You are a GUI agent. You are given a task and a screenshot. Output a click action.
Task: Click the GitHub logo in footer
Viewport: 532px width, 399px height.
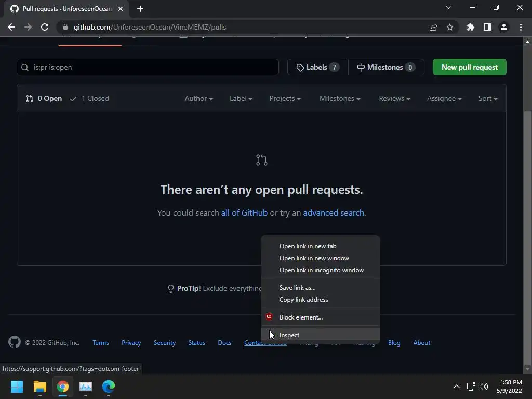15,342
